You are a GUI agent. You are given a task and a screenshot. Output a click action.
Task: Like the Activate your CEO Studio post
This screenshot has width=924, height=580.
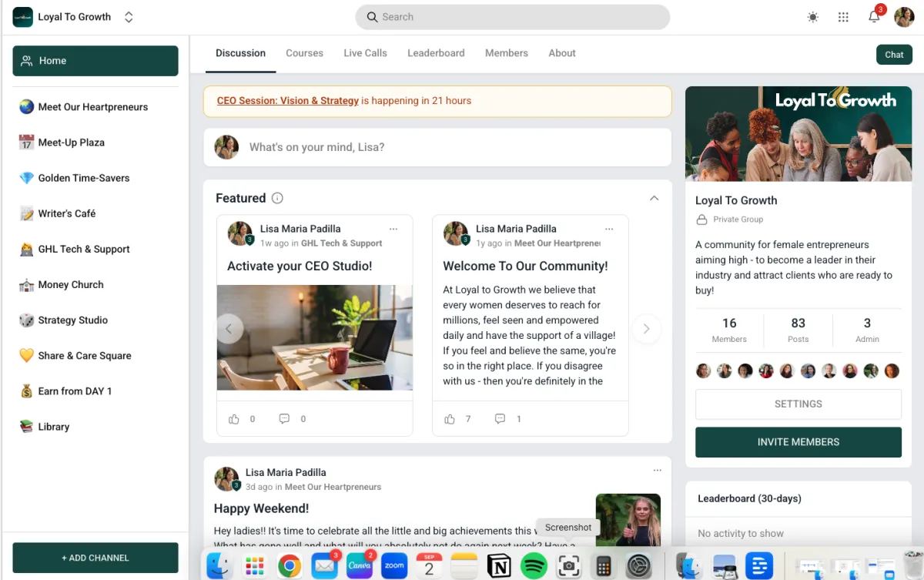coord(234,419)
